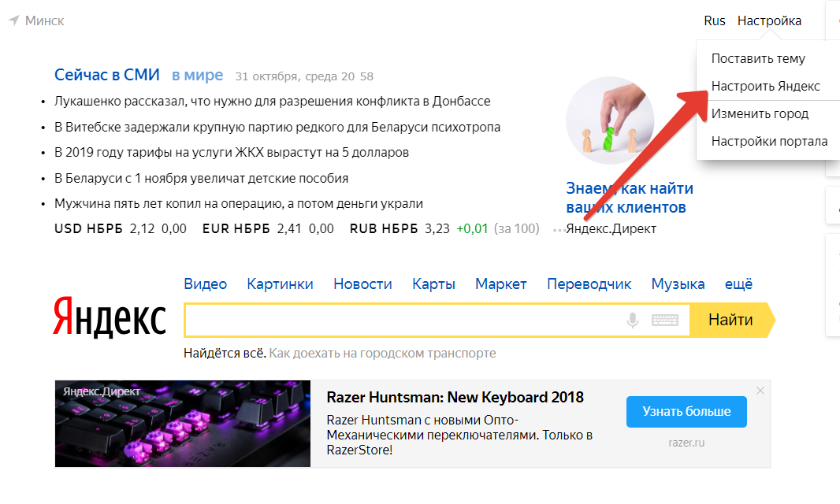The width and height of the screenshot is (840, 504).
Task: Click the sample query Как доехать на городском транспорте
Action: [x=382, y=354]
